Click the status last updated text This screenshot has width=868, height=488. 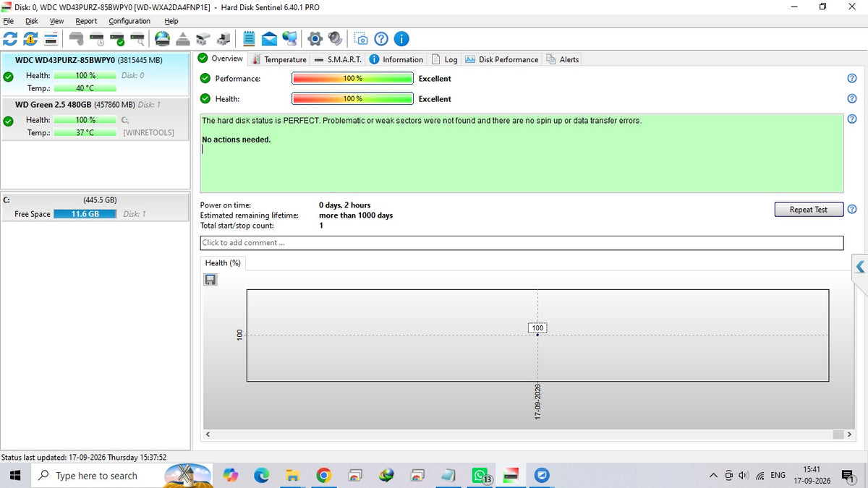[x=84, y=457]
